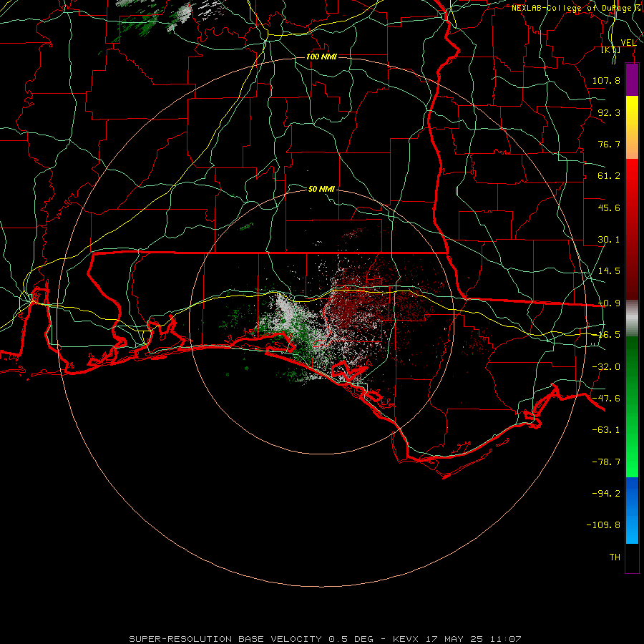Click the Super-Resolution Base Velocity caption
This screenshot has height=644, width=644.
[x=325, y=639]
